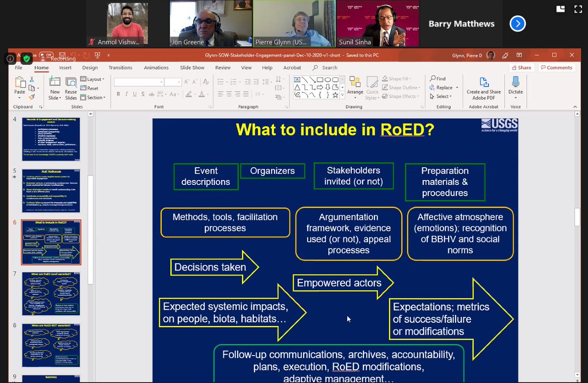Open the Section dropdown
Viewport: 588px width, 383px height.
tap(92, 97)
